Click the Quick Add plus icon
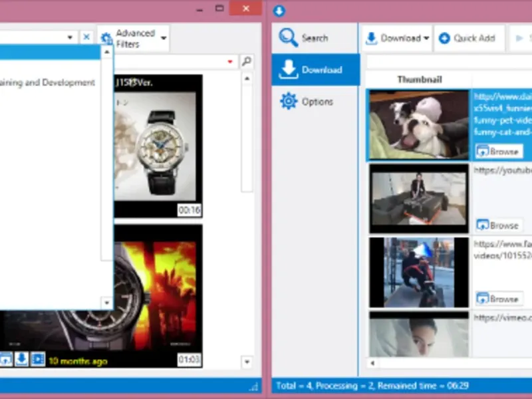 pos(444,38)
